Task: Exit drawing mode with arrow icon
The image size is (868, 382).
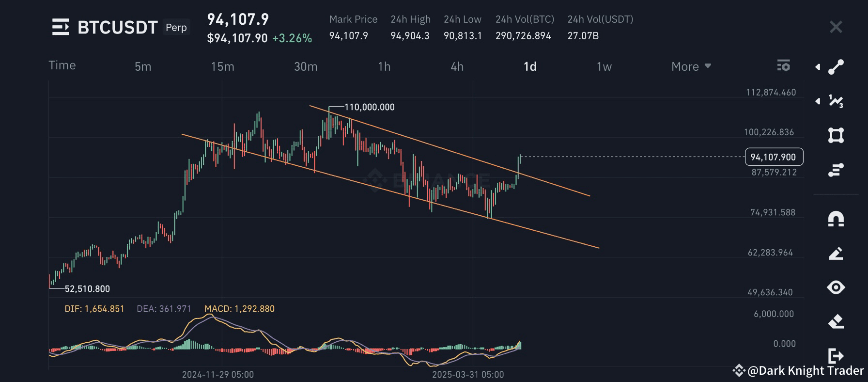Action: (836, 355)
